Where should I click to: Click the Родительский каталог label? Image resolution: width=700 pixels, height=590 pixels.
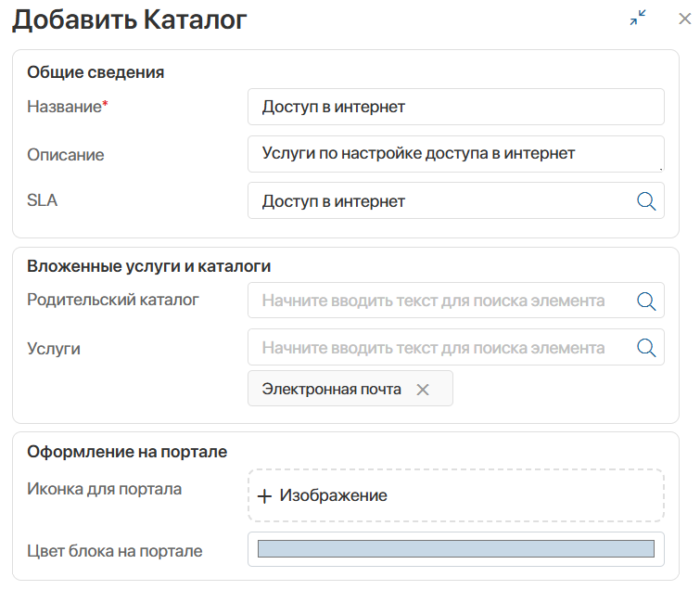click(x=112, y=300)
